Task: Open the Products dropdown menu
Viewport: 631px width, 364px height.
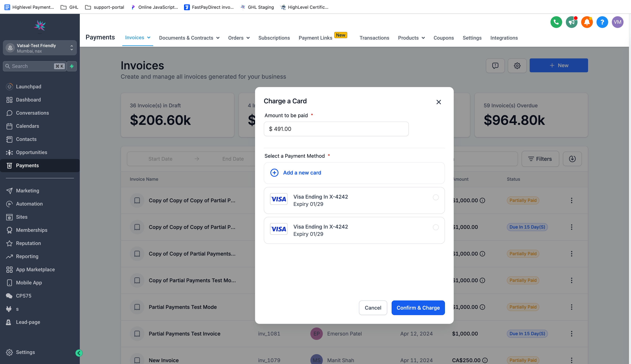Action: (411, 38)
